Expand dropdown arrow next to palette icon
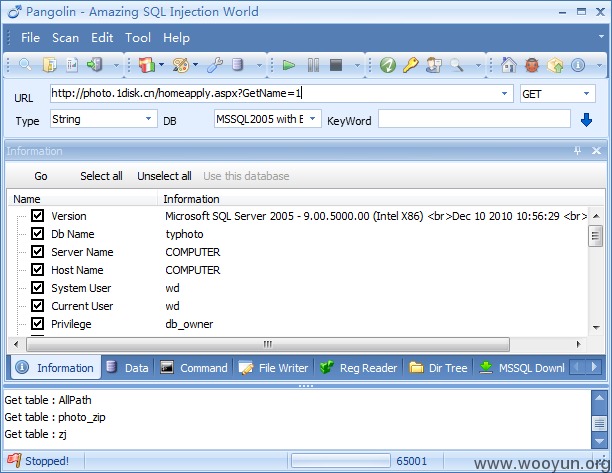The height and width of the screenshot is (473, 612). click(x=195, y=65)
